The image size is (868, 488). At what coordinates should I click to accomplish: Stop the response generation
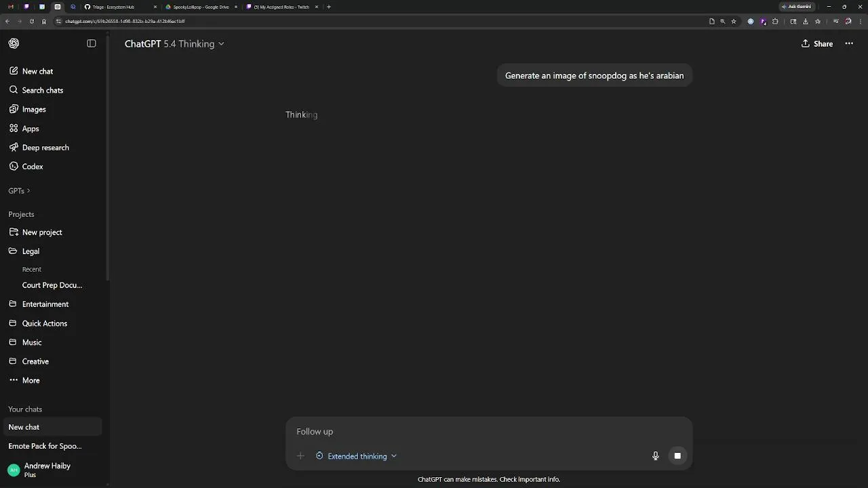point(677,456)
